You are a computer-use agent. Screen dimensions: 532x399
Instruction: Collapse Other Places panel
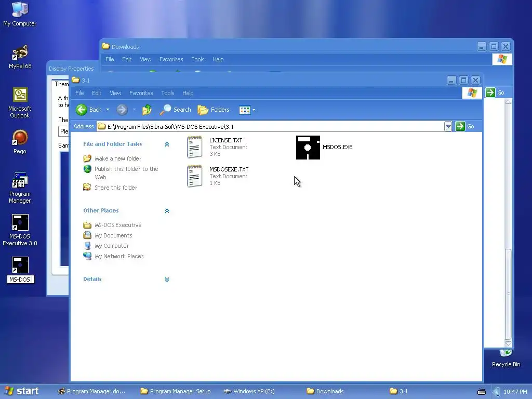167,211
